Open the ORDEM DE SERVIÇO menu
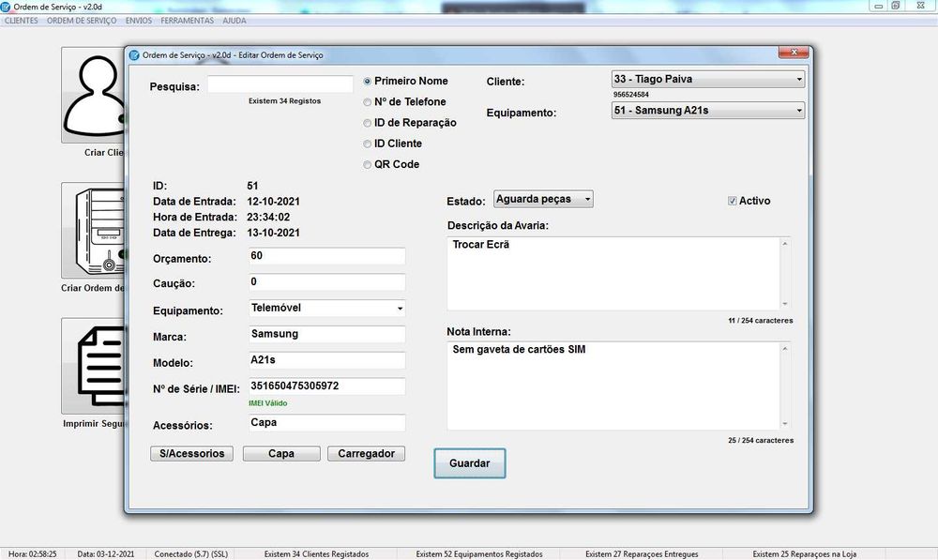This screenshot has width=938, height=560. [82, 21]
